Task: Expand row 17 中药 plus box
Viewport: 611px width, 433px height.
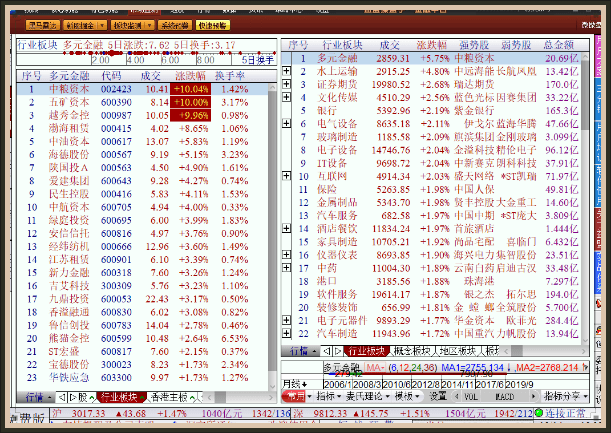Action: coord(286,267)
